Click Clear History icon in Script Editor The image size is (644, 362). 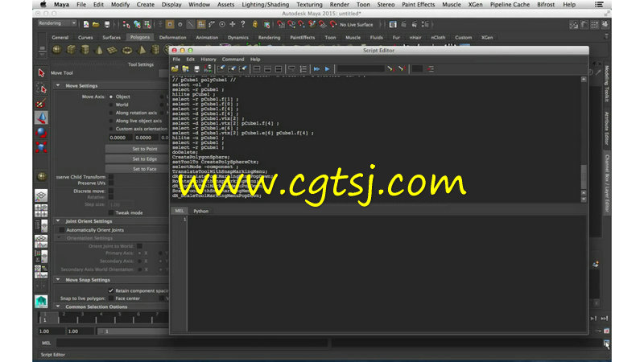[221, 69]
